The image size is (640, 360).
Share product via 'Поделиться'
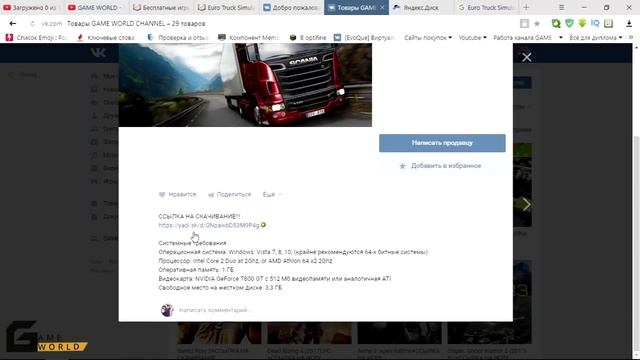click(229, 195)
